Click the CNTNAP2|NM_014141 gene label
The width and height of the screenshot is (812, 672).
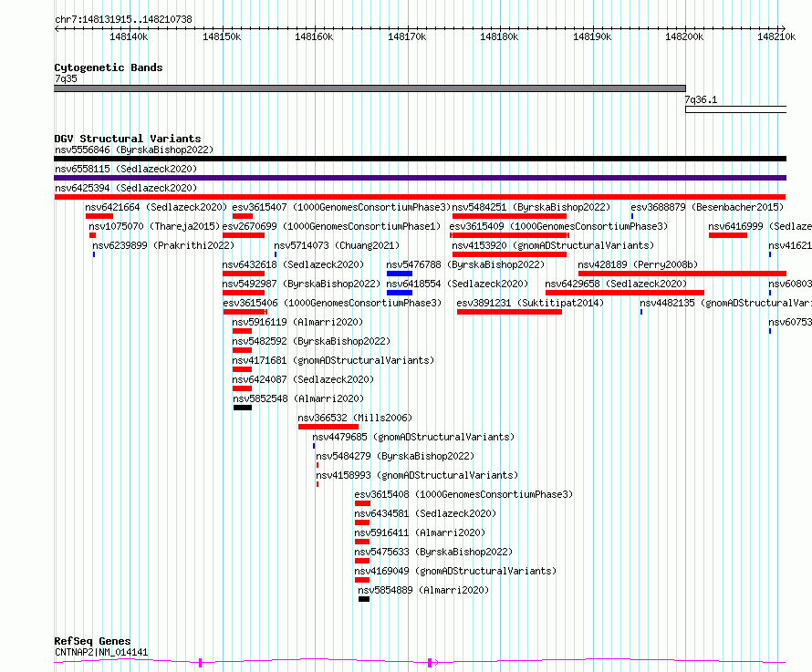coord(101,652)
